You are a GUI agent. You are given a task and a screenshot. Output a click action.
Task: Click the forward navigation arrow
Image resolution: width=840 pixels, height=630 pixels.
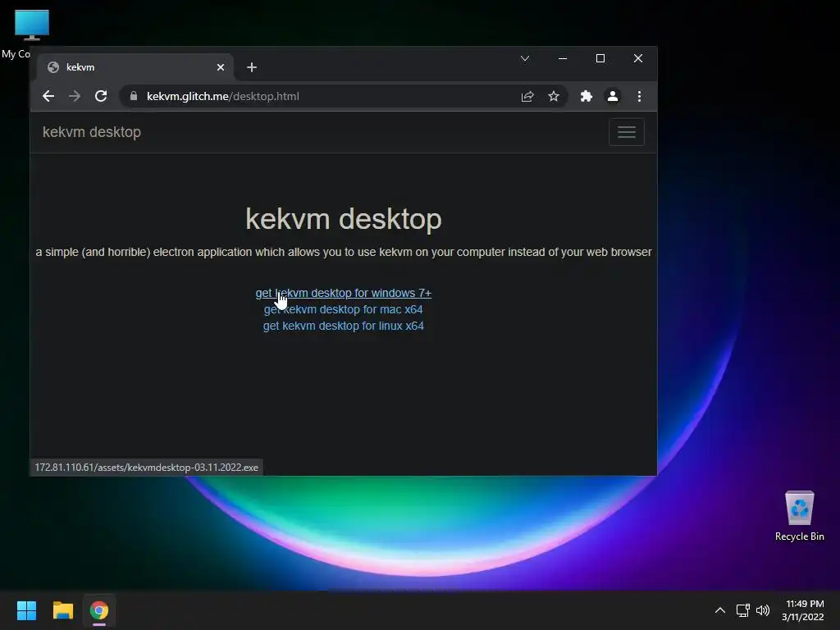pos(75,97)
